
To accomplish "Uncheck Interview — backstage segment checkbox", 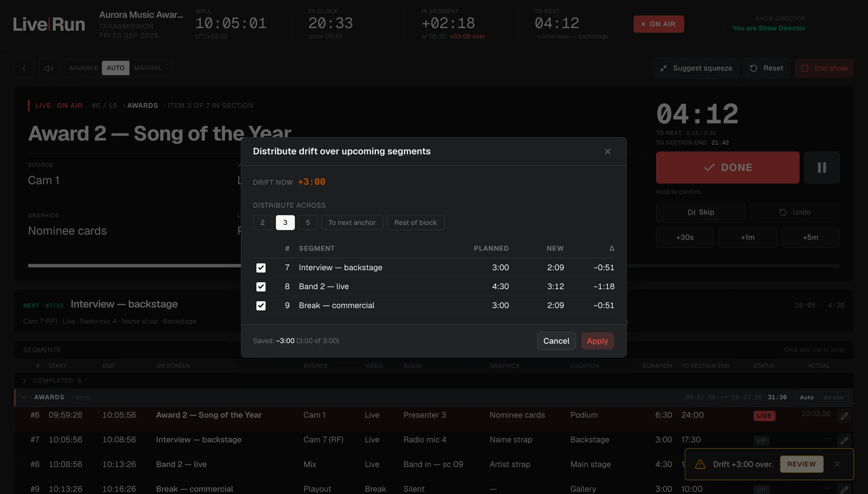I will [261, 268].
